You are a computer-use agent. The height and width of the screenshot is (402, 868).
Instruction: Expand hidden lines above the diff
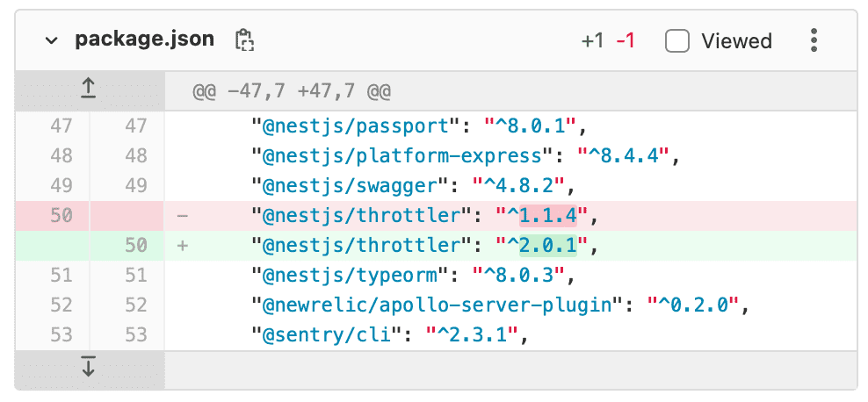pyautogui.click(x=89, y=89)
